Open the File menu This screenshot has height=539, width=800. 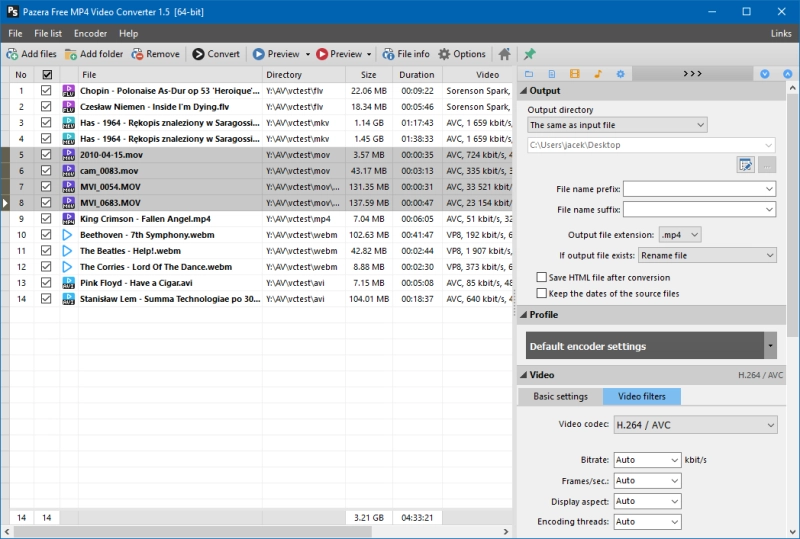(x=15, y=33)
